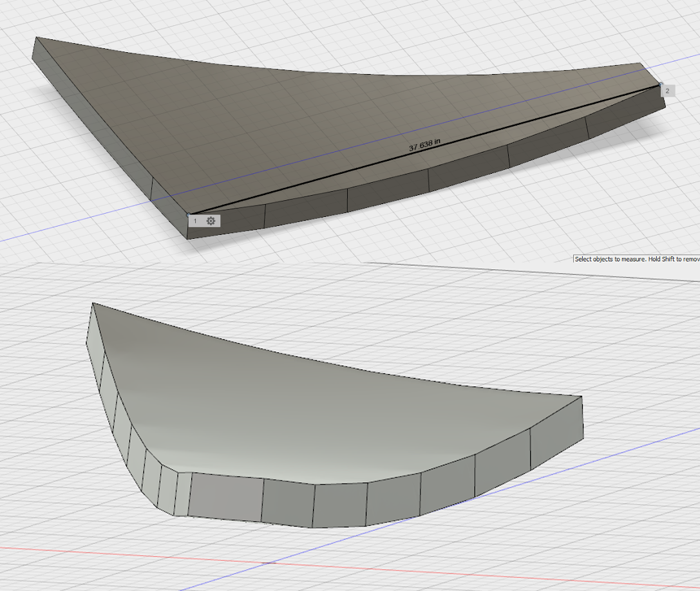Click the 'Select objects to measure' tooltip

pos(637,259)
